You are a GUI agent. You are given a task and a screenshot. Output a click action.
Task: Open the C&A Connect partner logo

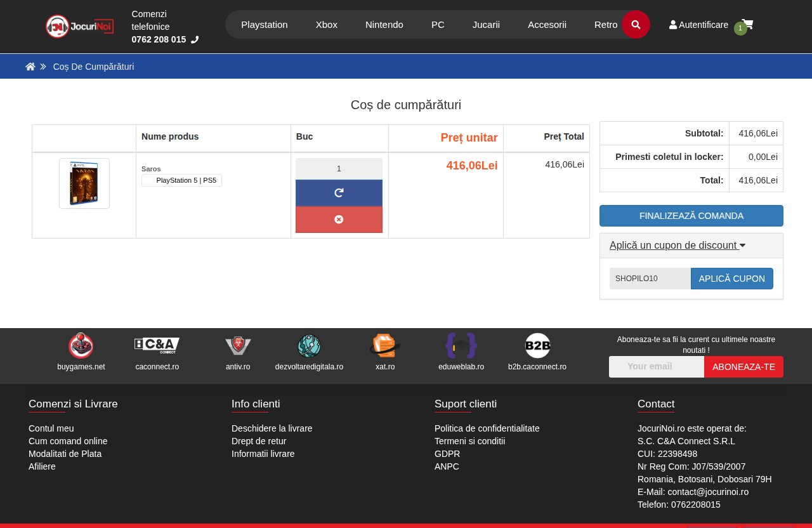[157, 346]
